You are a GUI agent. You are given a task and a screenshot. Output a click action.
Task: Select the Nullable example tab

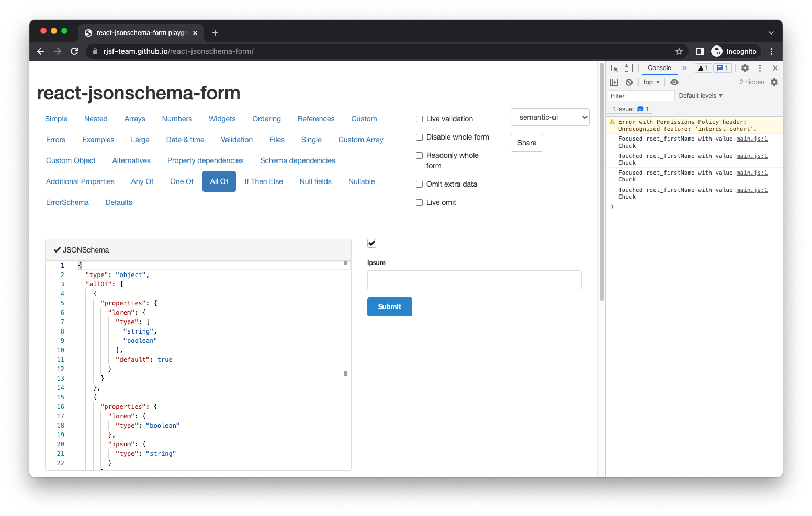(361, 181)
